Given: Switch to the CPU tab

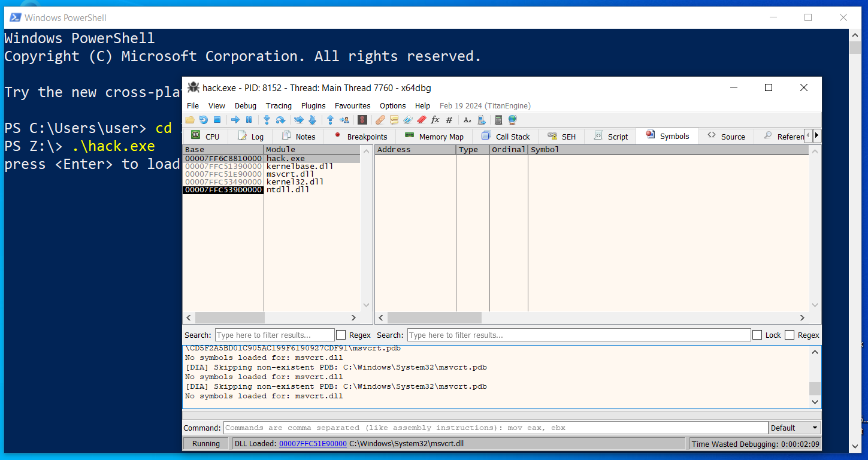Looking at the screenshot, I should pos(205,137).
